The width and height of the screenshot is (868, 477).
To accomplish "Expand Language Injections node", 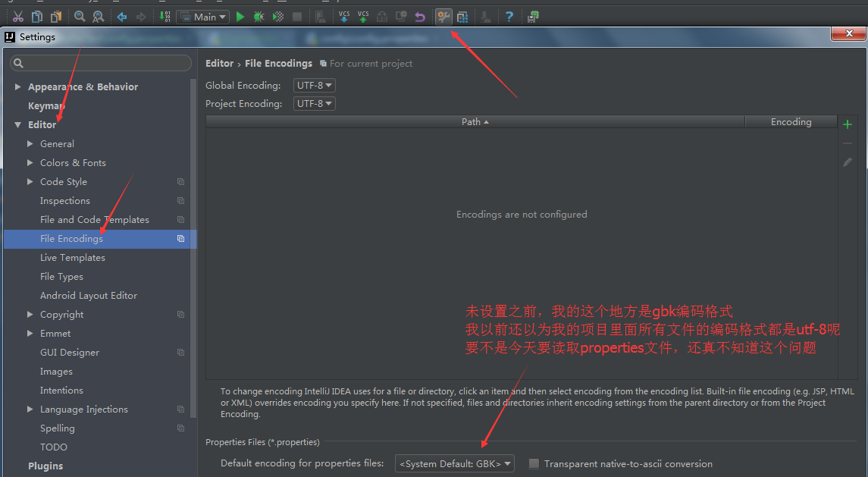I will 30,409.
